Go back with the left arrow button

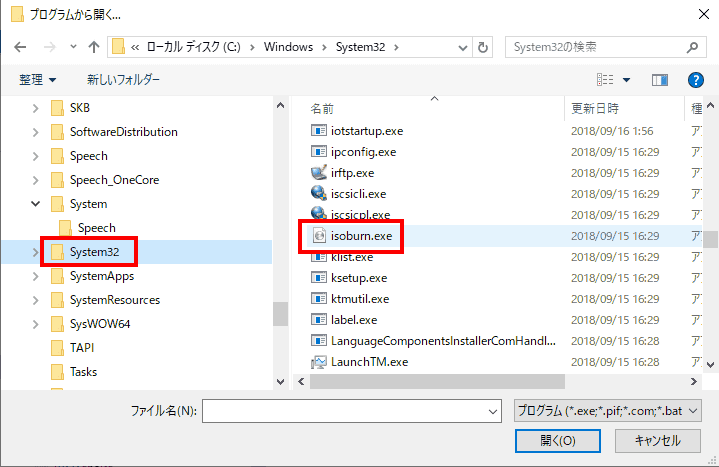[20, 47]
